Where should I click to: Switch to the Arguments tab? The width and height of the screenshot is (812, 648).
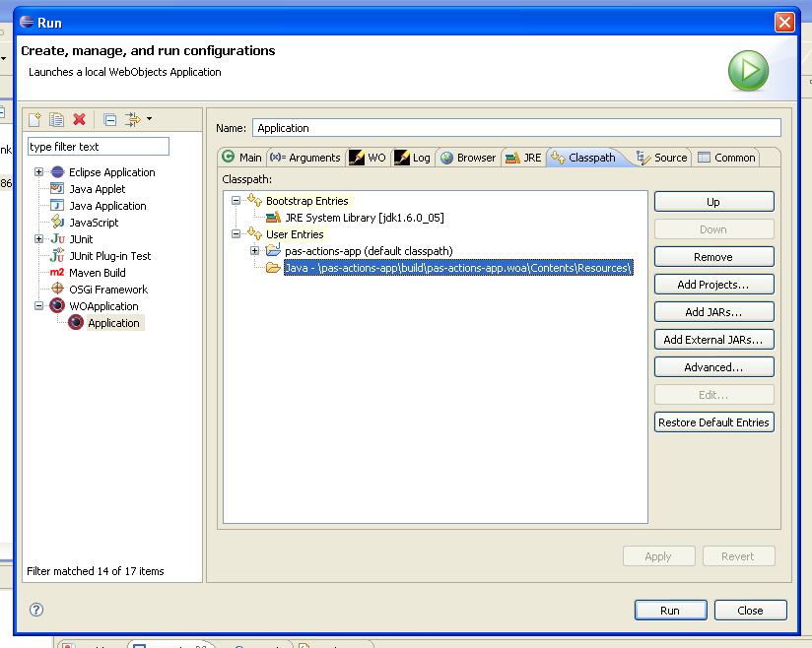coord(305,158)
